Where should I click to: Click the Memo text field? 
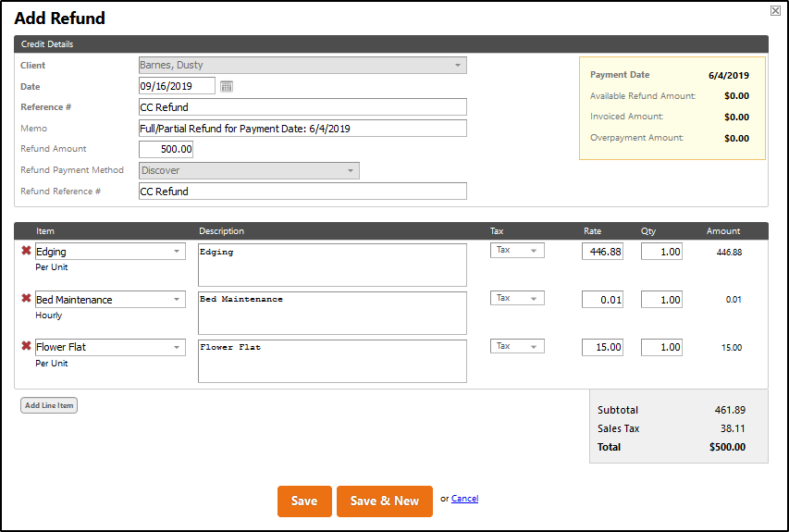[302, 129]
